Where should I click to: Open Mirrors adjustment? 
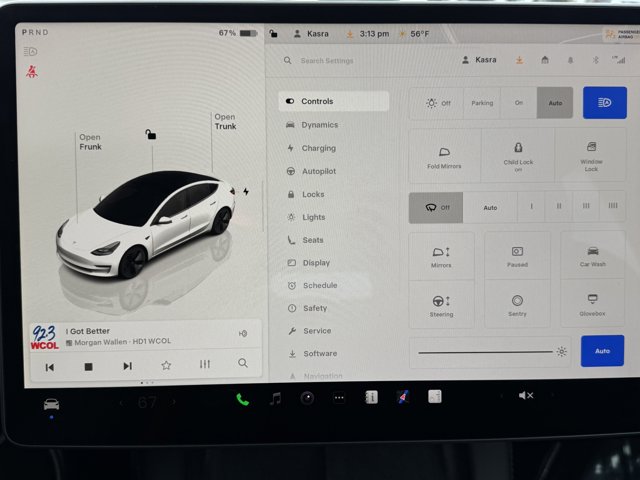tap(441, 257)
